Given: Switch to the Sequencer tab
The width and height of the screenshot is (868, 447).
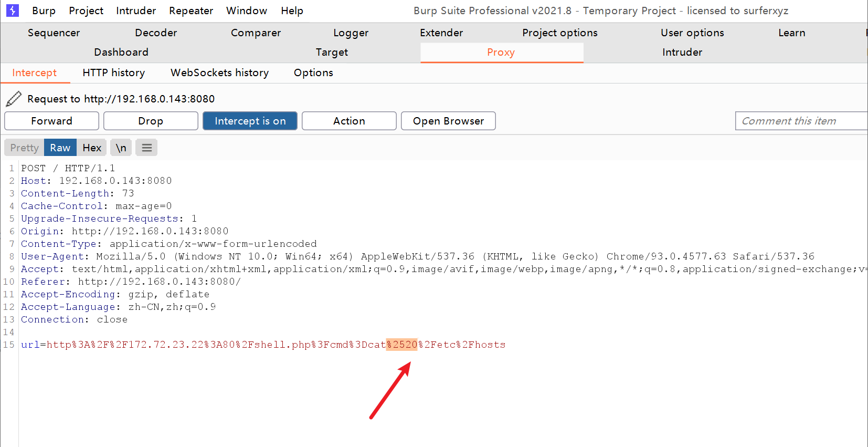Looking at the screenshot, I should click(54, 33).
